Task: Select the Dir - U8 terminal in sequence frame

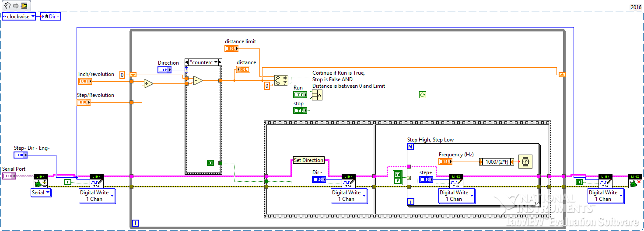Action: coord(319,179)
